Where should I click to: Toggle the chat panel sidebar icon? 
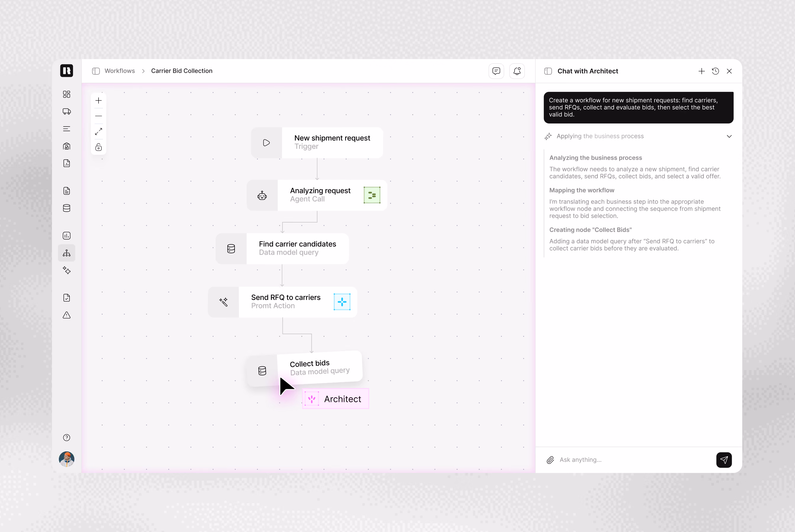click(548, 71)
